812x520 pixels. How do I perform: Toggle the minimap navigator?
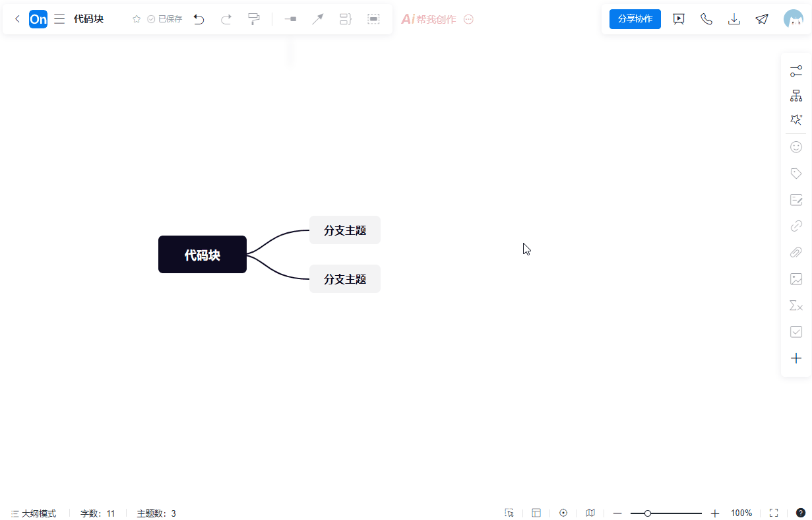click(x=590, y=513)
